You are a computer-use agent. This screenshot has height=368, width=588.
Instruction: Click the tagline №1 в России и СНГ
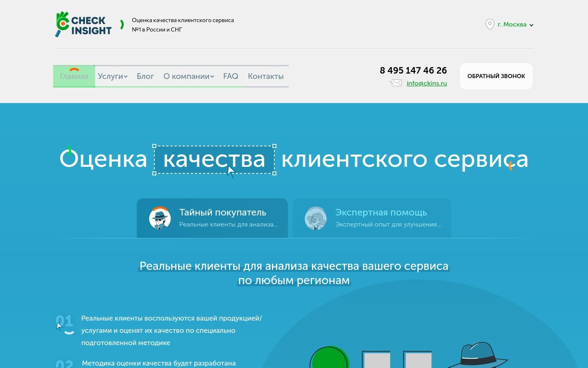click(x=157, y=29)
